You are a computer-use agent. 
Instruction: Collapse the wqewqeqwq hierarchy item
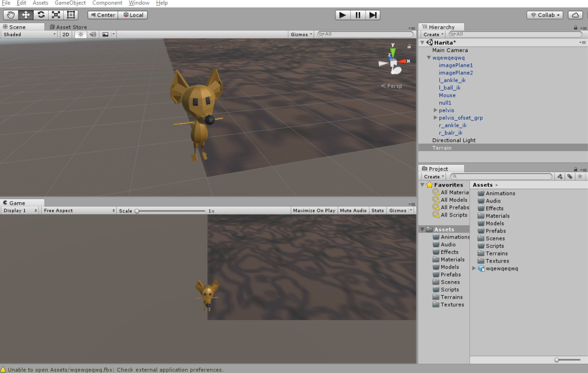pos(428,58)
